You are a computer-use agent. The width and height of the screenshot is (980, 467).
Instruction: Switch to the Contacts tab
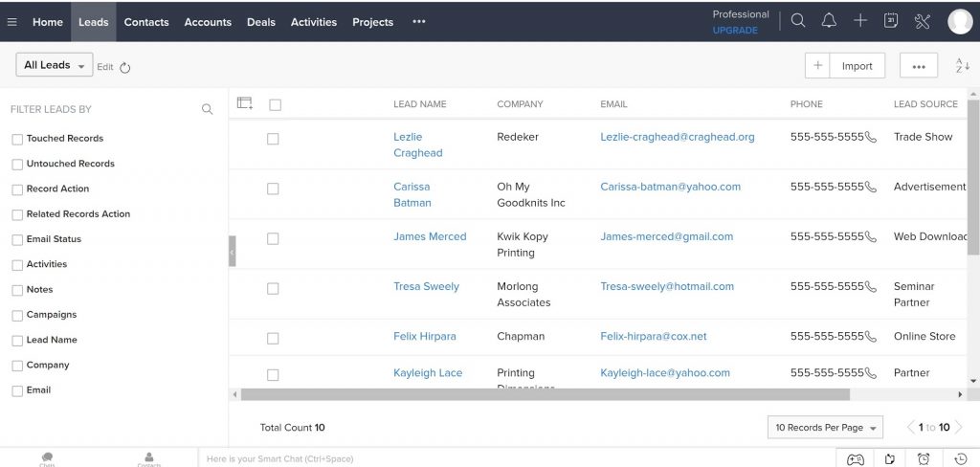point(146,22)
